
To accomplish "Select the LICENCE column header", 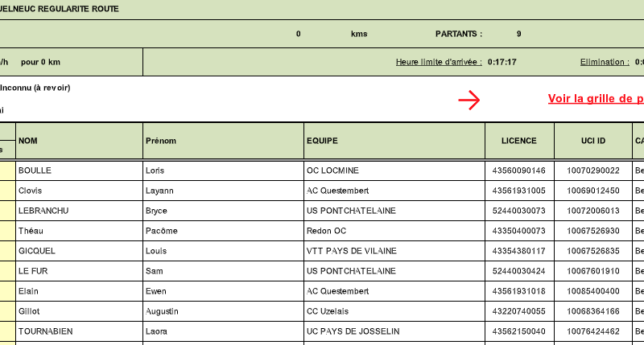I will (518, 141).
